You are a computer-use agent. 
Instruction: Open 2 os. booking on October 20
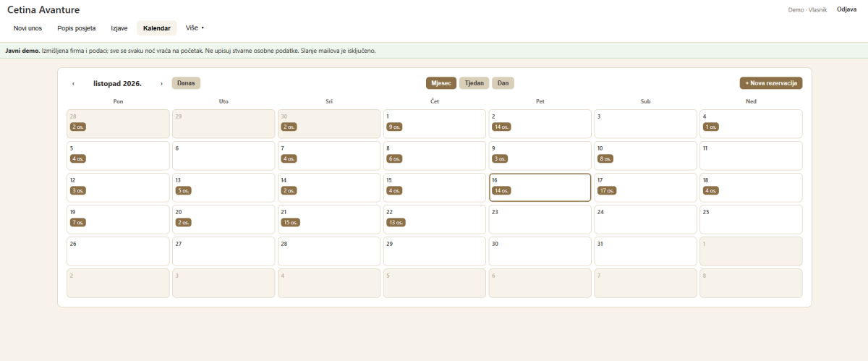point(184,222)
